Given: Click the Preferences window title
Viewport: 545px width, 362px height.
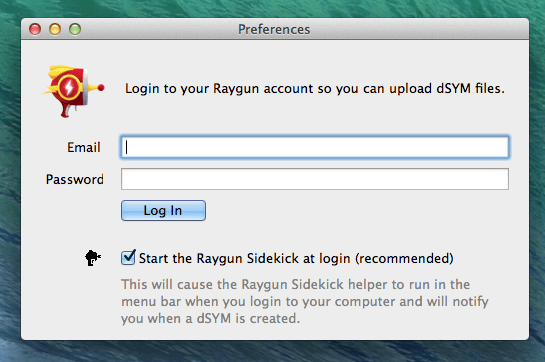Looking at the screenshot, I should (x=274, y=30).
